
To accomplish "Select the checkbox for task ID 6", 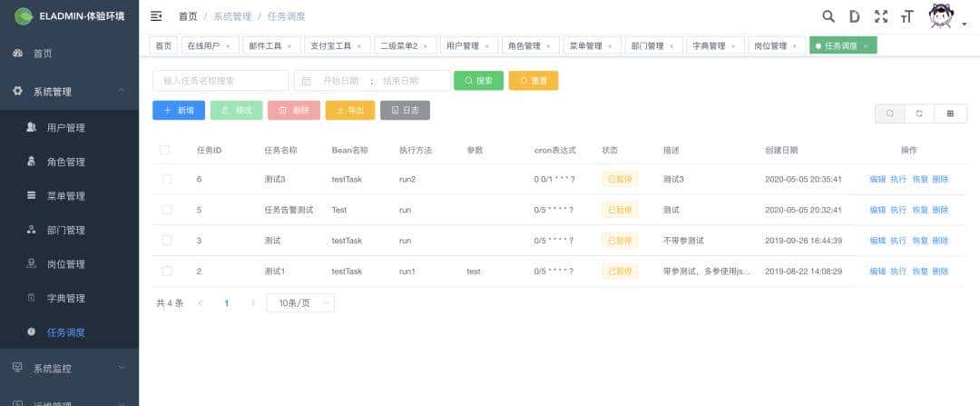I will point(167,179).
